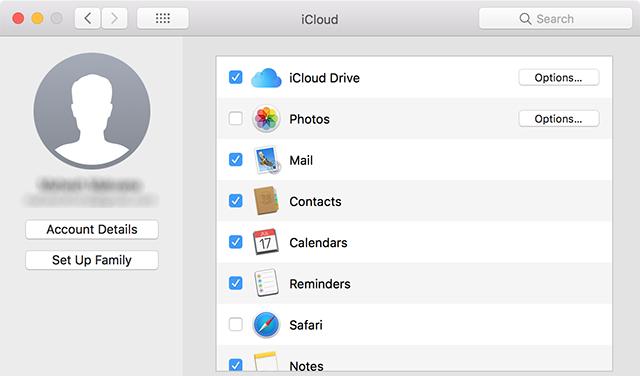Click the Photos label text
Image resolution: width=640 pixels, height=376 pixels.
coord(309,119)
